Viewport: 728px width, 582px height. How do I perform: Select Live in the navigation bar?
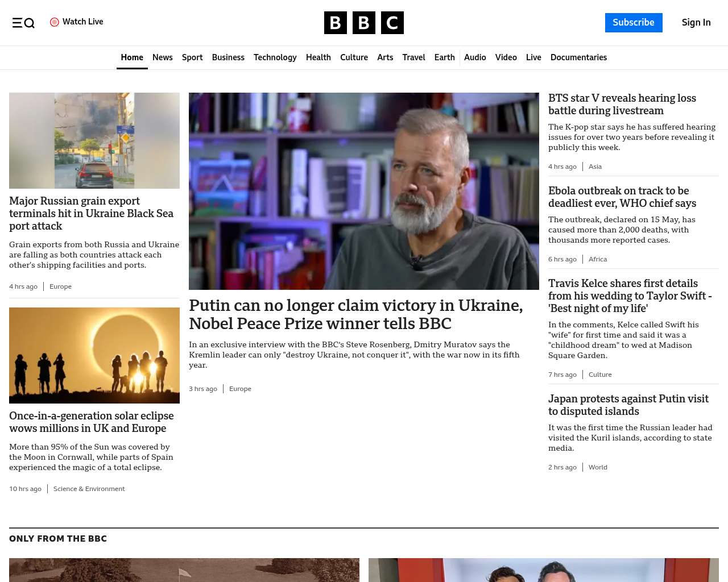pos(533,57)
